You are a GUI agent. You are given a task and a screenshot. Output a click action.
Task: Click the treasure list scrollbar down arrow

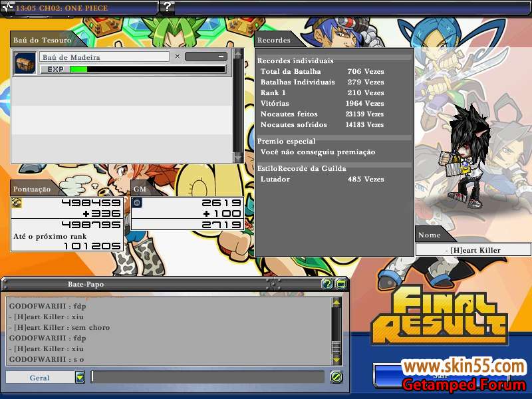click(238, 158)
